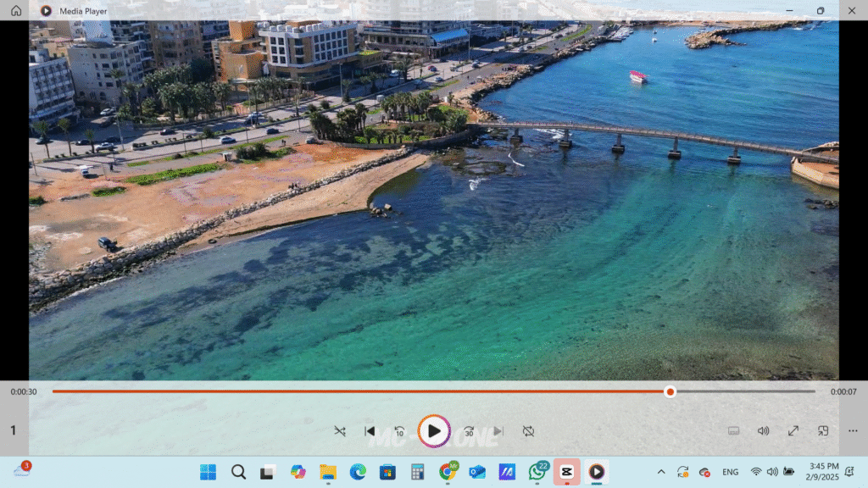The height and width of the screenshot is (488, 868).
Task: Mute the video volume
Action: coord(762,430)
